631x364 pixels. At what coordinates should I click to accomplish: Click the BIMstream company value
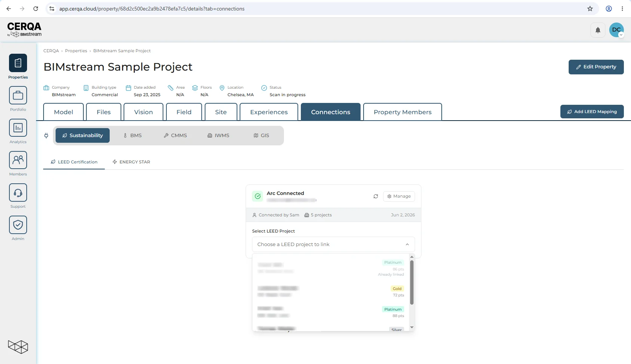[64, 95]
